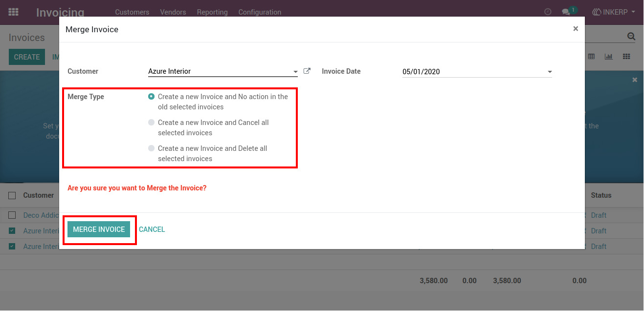Switch to graph view icon

pyautogui.click(x=609, y=57)
